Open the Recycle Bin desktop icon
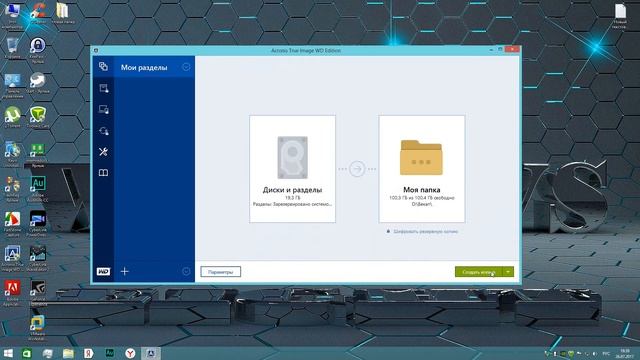 13,48
